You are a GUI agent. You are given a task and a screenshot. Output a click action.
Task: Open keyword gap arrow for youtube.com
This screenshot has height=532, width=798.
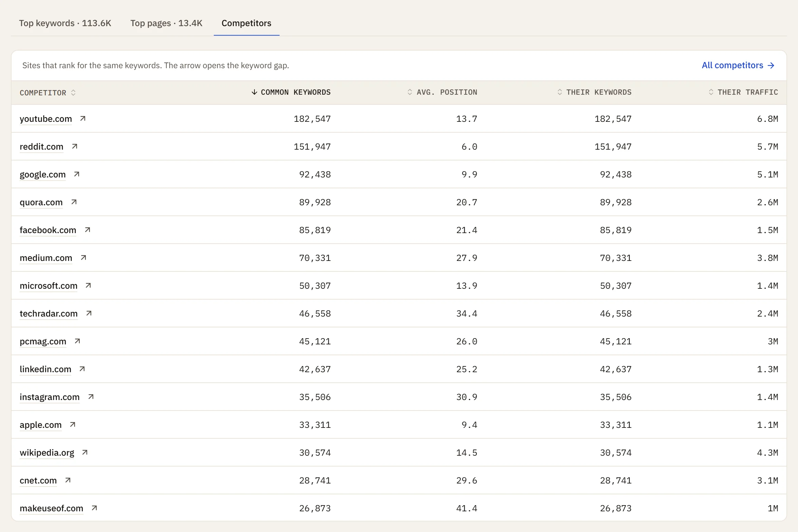83,118
